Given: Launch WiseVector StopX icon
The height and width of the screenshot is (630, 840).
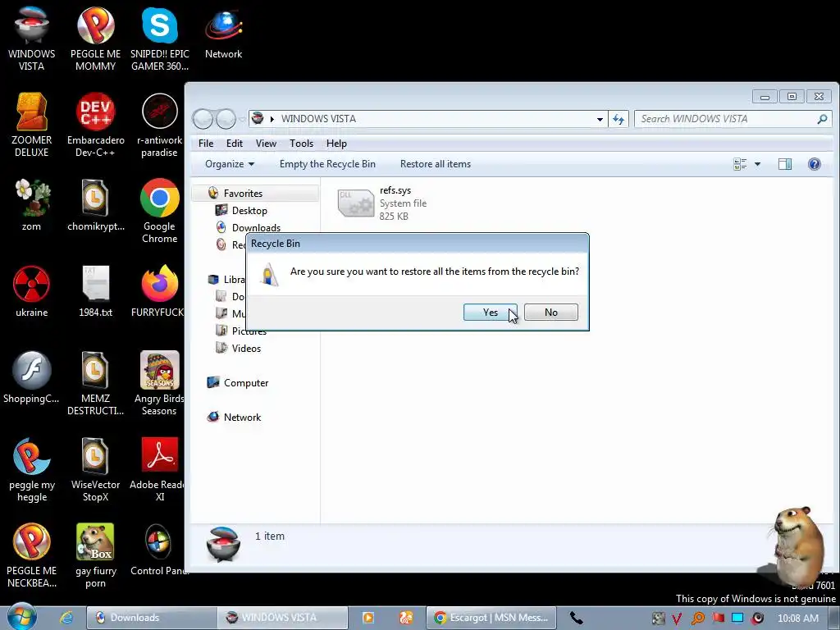Looking at the screenshot, I should coord(95,469).
